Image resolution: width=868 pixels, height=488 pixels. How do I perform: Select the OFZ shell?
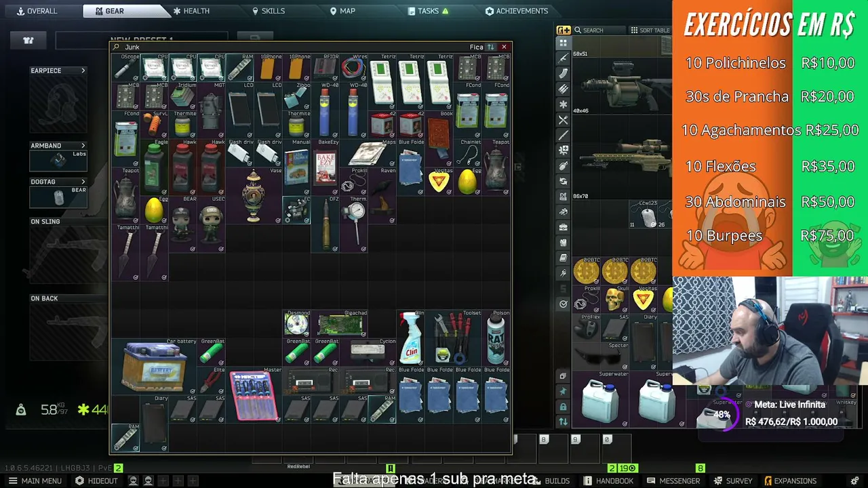(325, 224)
